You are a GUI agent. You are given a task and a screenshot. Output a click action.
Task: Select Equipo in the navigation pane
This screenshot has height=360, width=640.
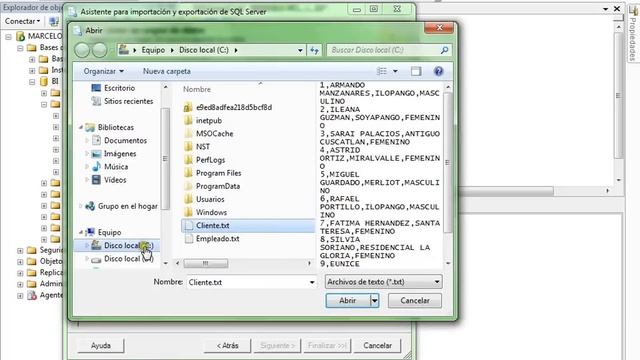tap(109, 233)
